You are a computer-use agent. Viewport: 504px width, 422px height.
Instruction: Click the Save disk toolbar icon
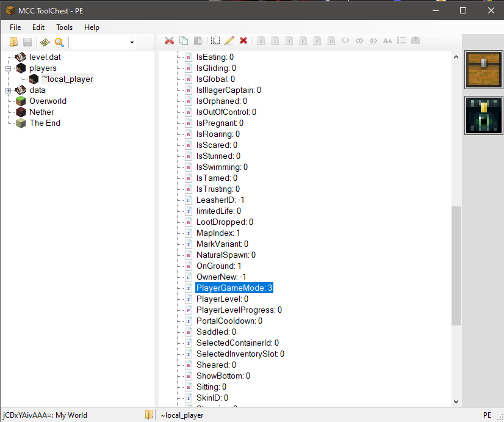click(27, 42)
